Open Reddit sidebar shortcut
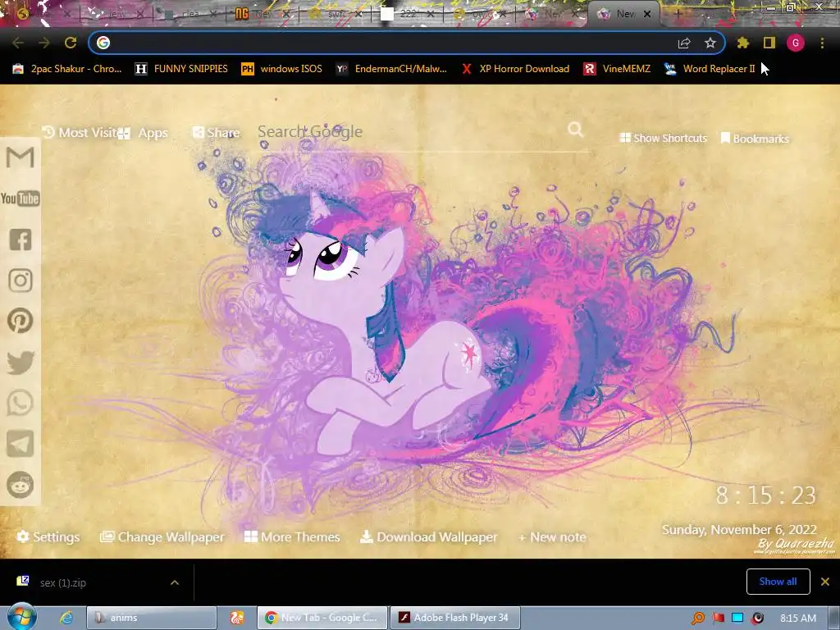The width and height of the screenshot is (840, 630). (21, 485)
